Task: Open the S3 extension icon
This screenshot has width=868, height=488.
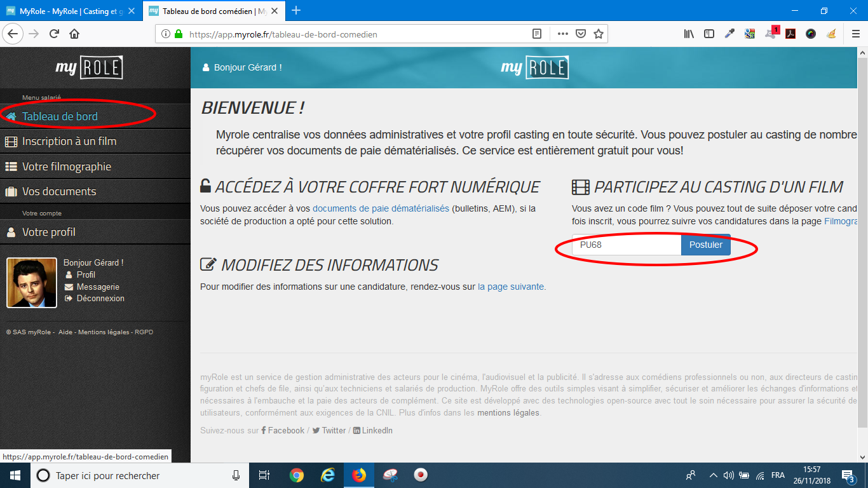Action: point(750,34)
